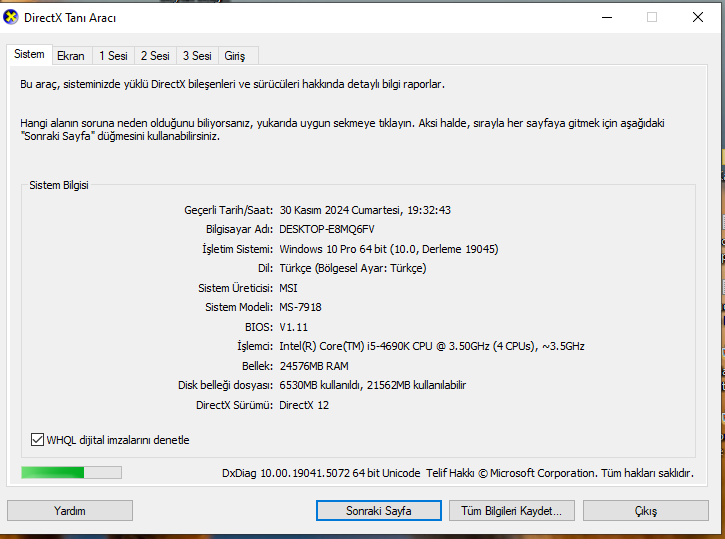This screenshot has height=539, width=725.
Task: Click the Intel Core i5-4690K processor text
Action: [432, 346]
